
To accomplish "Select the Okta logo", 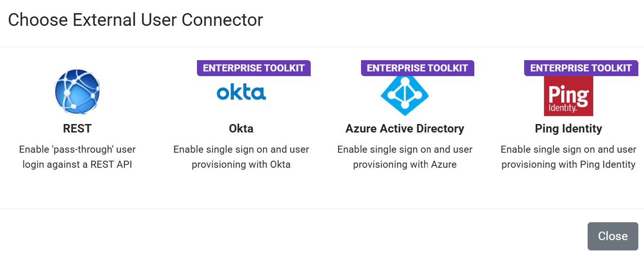I will 241,91.
